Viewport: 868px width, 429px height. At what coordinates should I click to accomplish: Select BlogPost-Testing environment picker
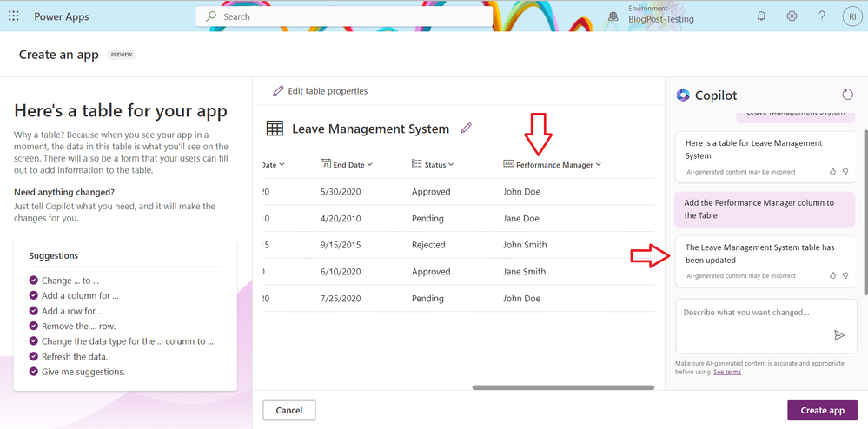[x=660, y=19]
